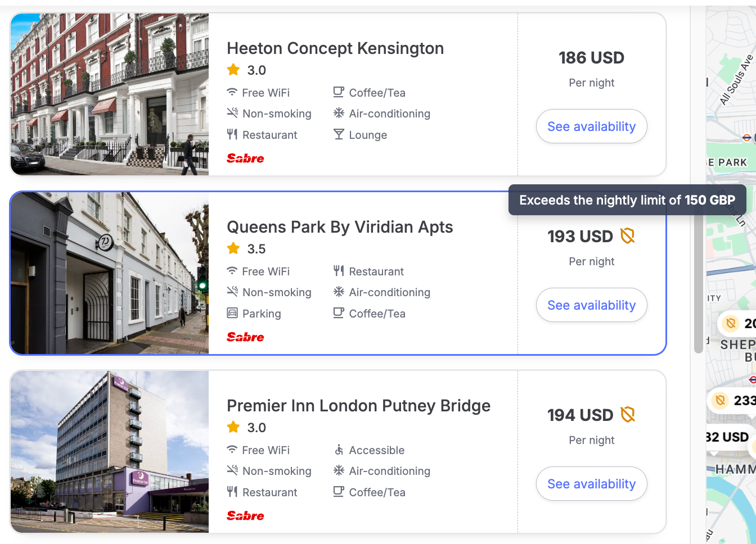The width and height of the screenshot is (756, 544).
Task: Click the Heeton Concept Kensington building photo
Action: (x=110, y=94)
